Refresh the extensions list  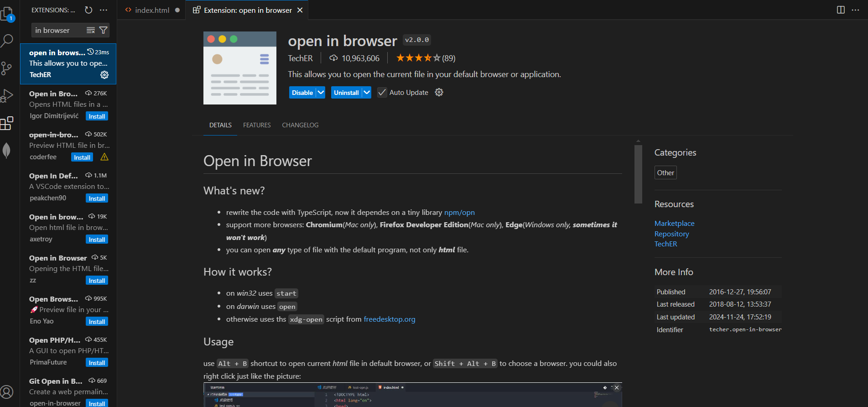click(88, 10)
